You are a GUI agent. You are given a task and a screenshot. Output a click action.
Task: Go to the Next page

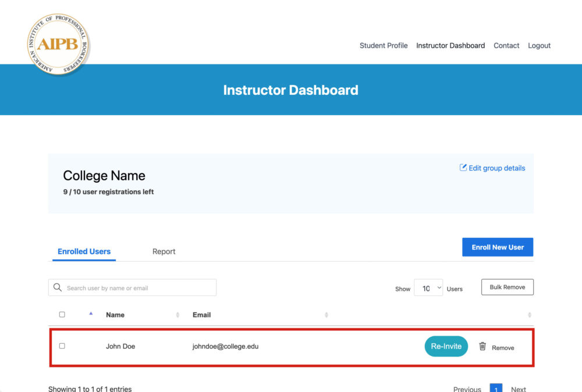click(518, 389)
